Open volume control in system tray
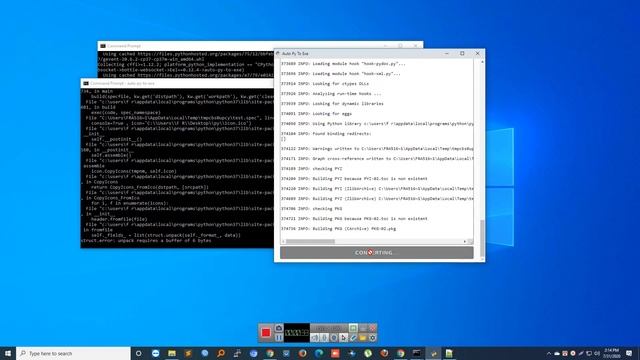 tap(597, 353)
